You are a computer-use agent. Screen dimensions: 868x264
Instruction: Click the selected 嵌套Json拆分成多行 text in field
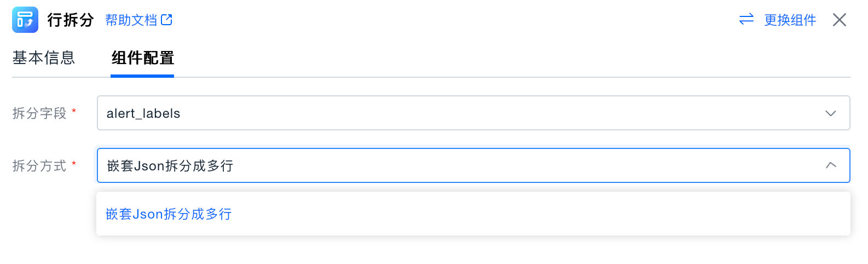coord(170,166)
